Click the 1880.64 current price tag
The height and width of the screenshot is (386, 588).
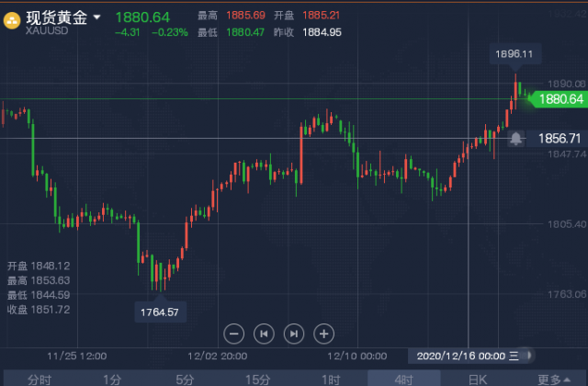click(560, 99)
